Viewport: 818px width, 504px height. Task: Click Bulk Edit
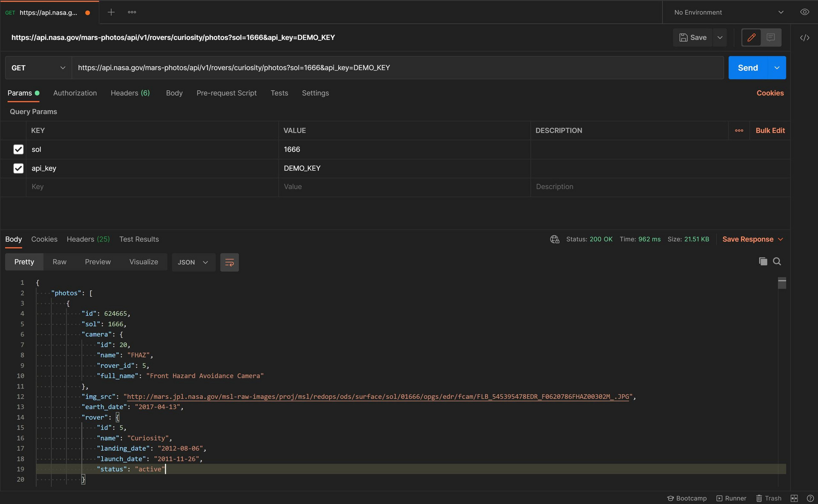tap(770, 131)
